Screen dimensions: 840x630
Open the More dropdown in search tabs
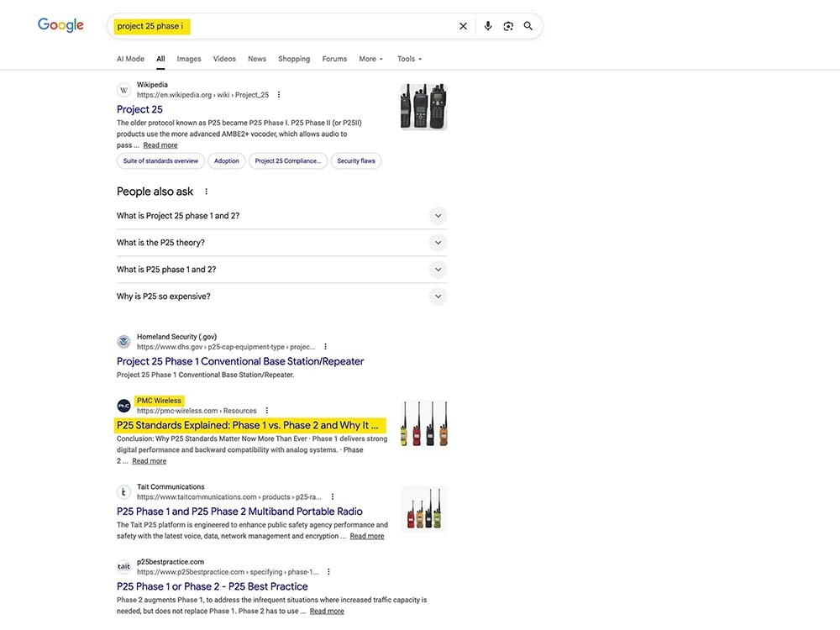tap(370, 59)
